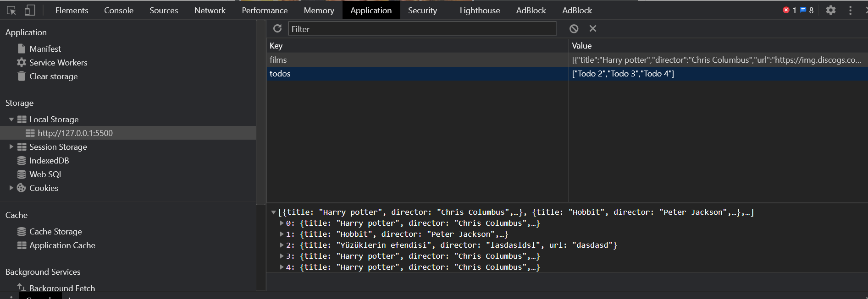Refresh the storage table with reload icon
The image size is (868, 299).
point(277,29)
